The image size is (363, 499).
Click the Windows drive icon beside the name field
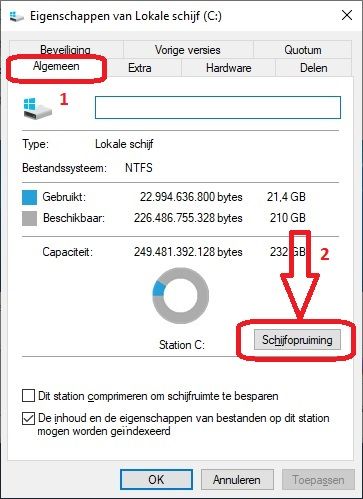coord(38,108)
